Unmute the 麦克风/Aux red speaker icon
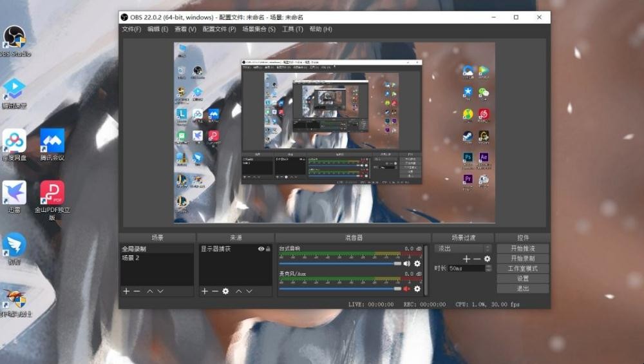Viewport: 644px width, 364px height. [407, 289]
